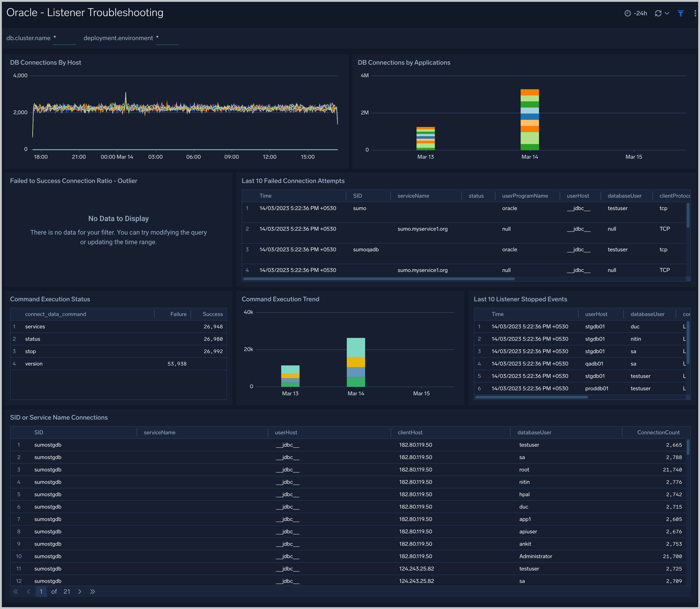This screenshot has height=609, width=700.
Task: Click the vertical scrollbar in Failed Connection Attempts
Action: [x=688, y=216]
